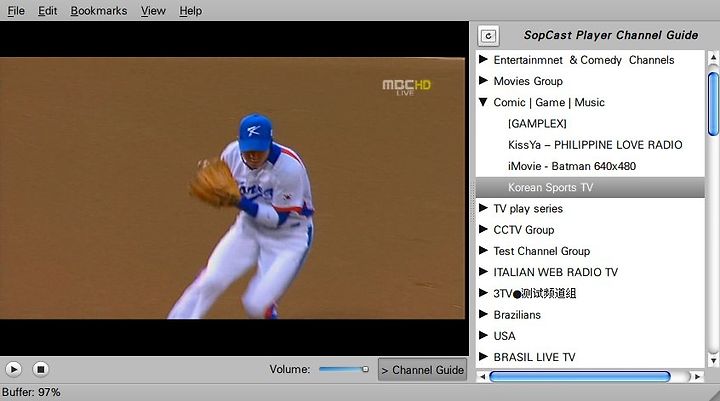Refresh the channel guide list
Image resolution: width=720 pixels, height=401 pixels.
(488, 36)
